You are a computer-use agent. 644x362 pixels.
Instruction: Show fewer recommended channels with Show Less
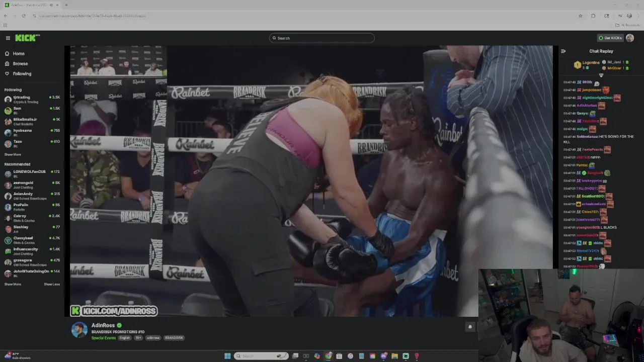(52, 284)
